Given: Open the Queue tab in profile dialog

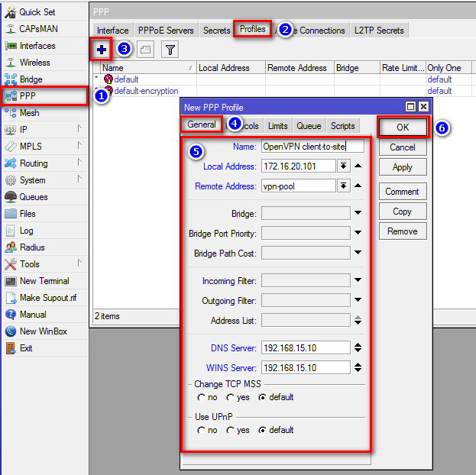Looking at the screenshot, I should (309, 126).
